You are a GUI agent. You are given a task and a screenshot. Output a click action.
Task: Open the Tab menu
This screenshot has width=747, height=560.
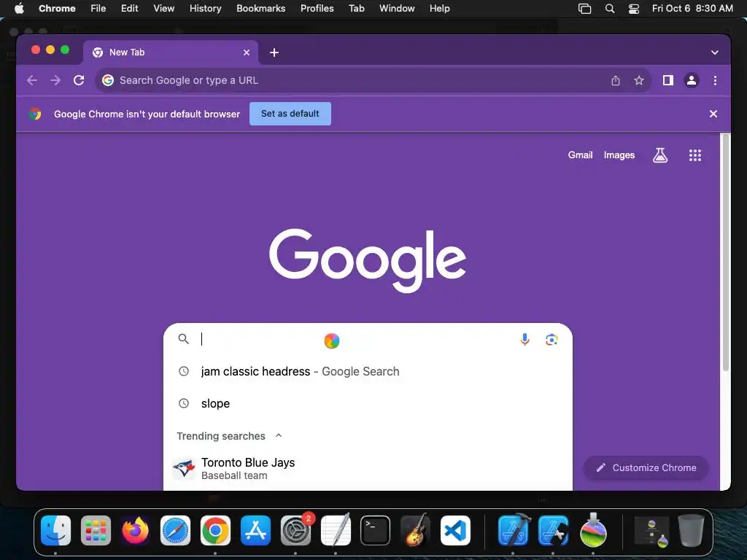click(356, 9)
